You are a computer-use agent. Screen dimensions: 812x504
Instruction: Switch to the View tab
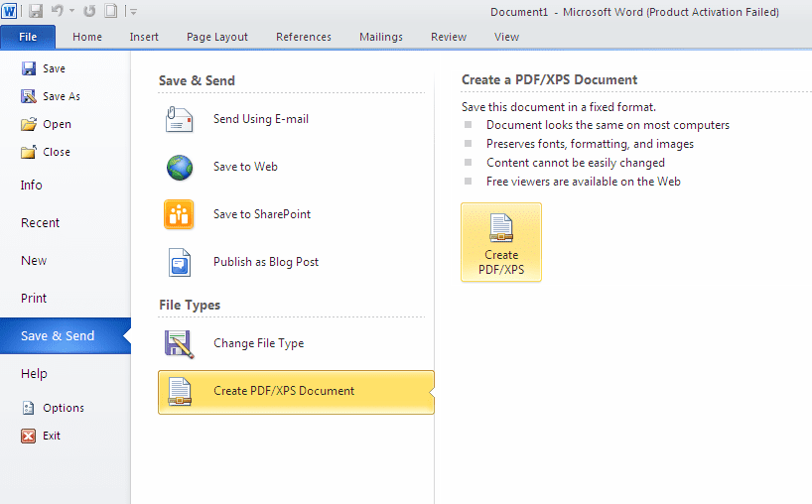tap(506, 37)
